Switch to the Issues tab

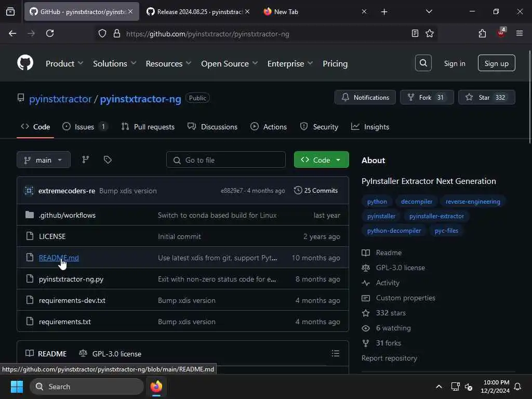(86, 127)
